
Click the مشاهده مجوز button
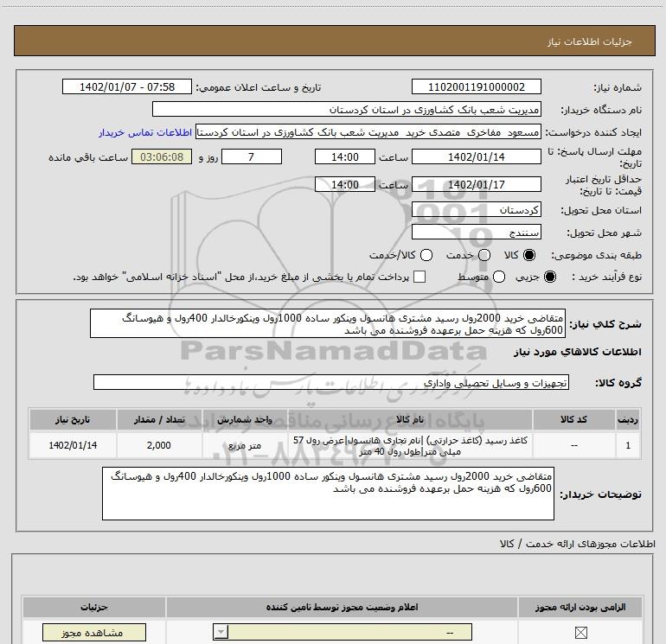tap(94, 633)
